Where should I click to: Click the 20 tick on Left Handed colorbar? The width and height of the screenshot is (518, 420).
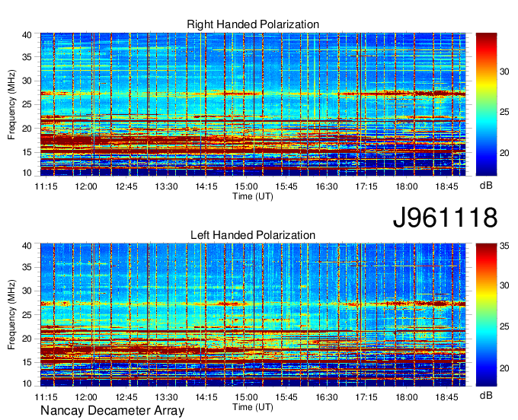point(504,368)
